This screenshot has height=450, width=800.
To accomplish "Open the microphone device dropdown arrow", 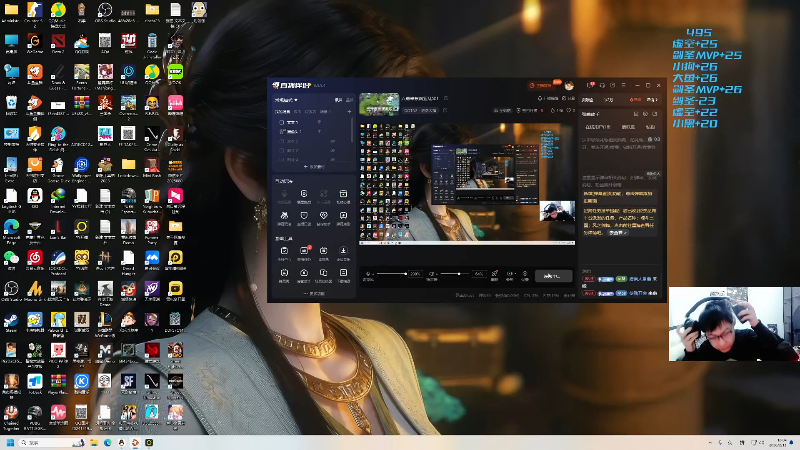I will point(373,274).
